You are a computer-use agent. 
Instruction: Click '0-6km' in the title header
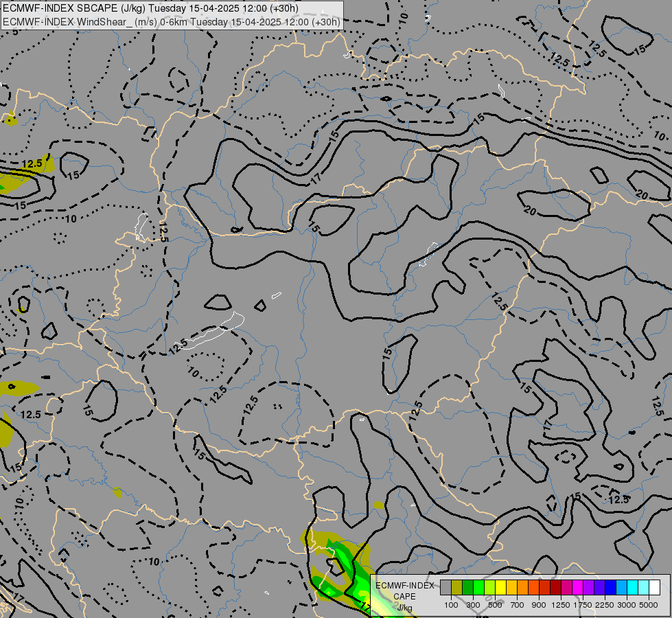pyautogui.click(x=174, y=22)
